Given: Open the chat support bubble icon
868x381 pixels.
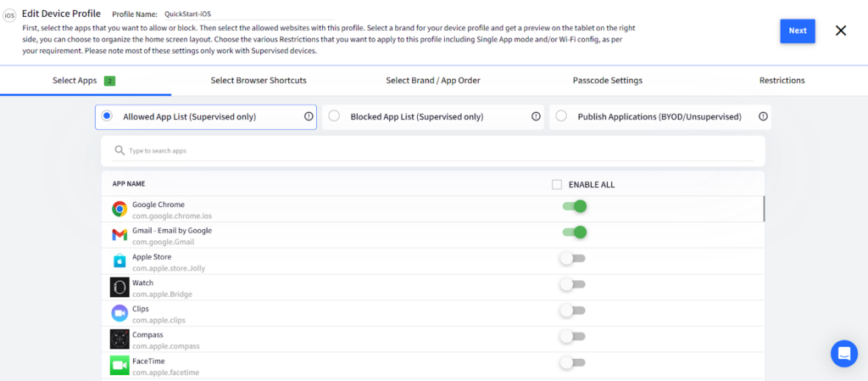Looking at the screenshot, I should [843, 353].
